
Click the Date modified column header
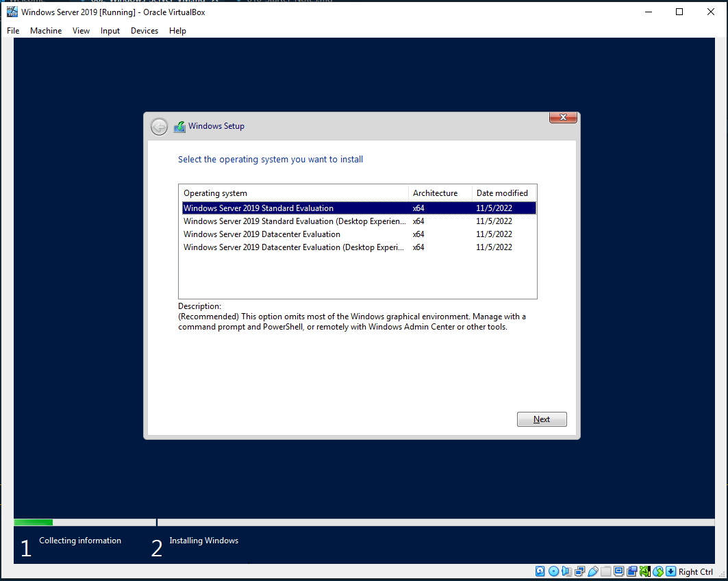pos(504,193)
